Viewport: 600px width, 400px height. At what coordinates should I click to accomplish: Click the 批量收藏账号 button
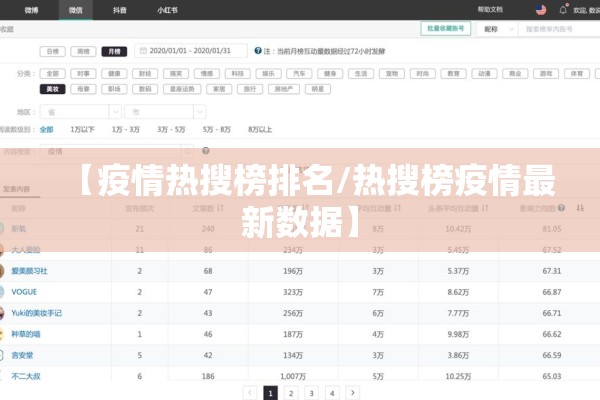tap(446, 29)
